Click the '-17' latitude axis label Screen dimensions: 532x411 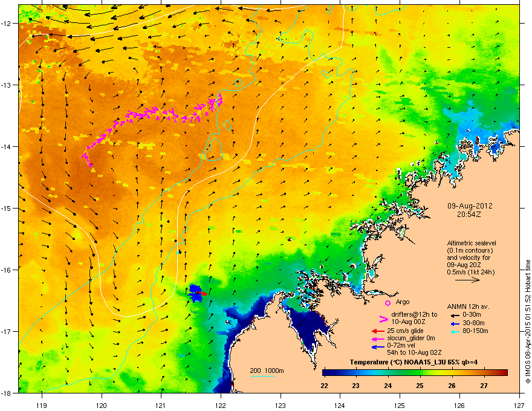point(7,331)
